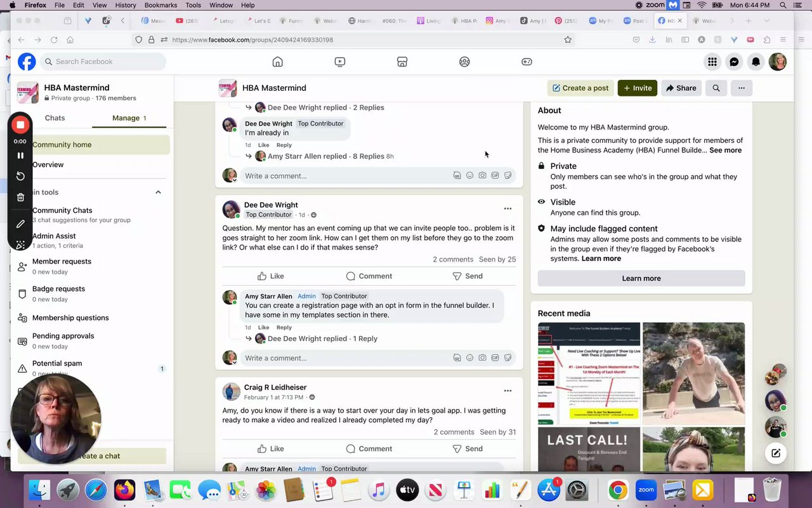Stop the screen recording with the red button

pos(20,124)
